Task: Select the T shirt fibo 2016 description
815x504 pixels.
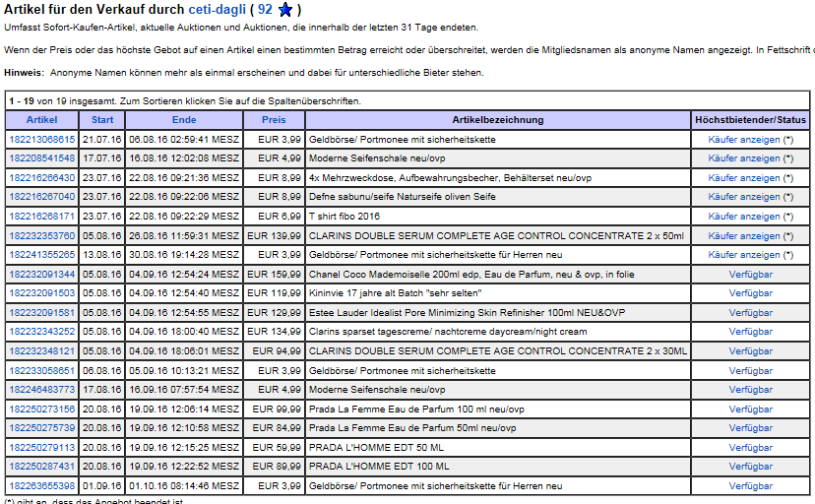Action: (345, 217)
